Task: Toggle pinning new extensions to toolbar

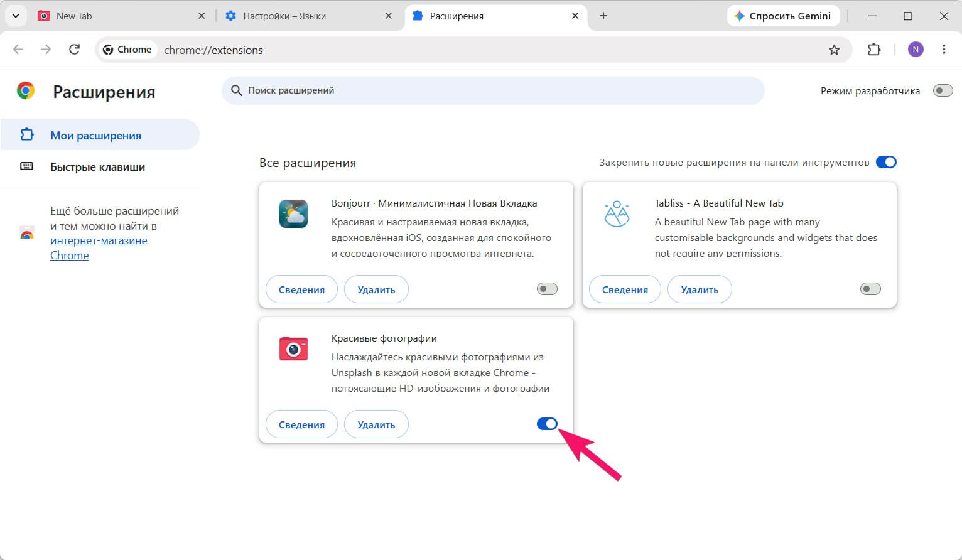Action: [886, 163]
